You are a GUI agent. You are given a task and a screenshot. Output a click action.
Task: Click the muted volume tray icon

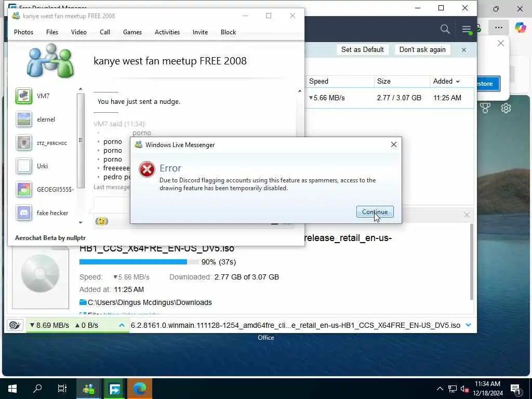pos(464,389)
